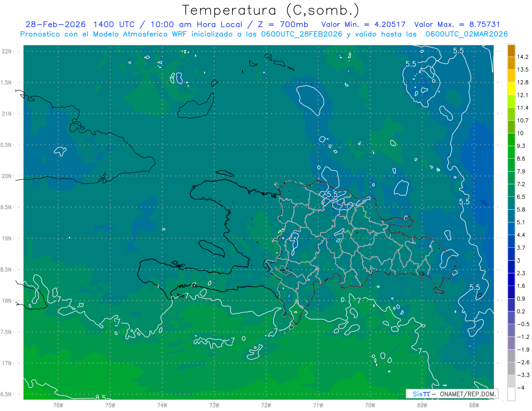
Task: Click the "17N" latitude axis label
Action: [x=7, y=363]
